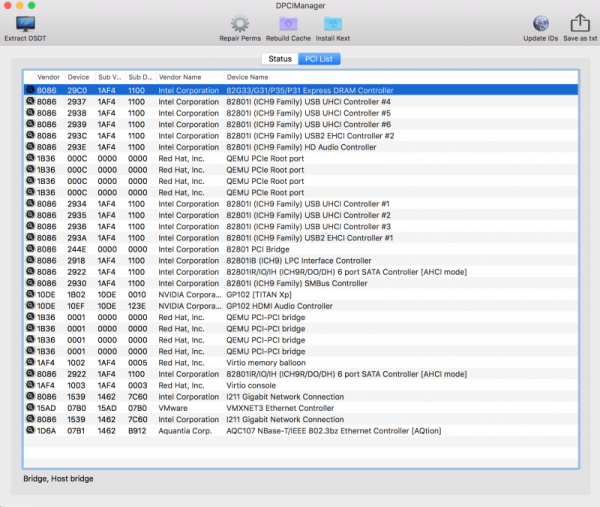600x507 pixels.
Task: Sort by the Vendor column header
Action: [48, 77]
